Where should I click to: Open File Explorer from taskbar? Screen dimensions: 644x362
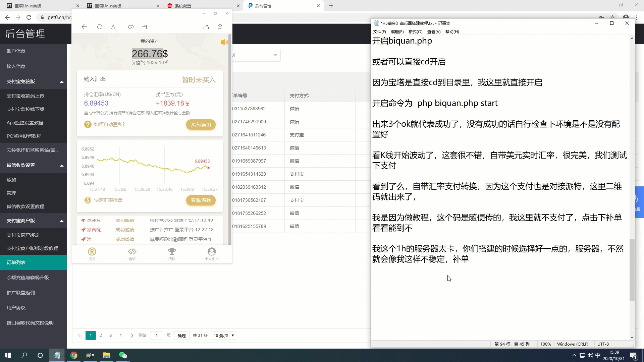[x=107, y=355]
